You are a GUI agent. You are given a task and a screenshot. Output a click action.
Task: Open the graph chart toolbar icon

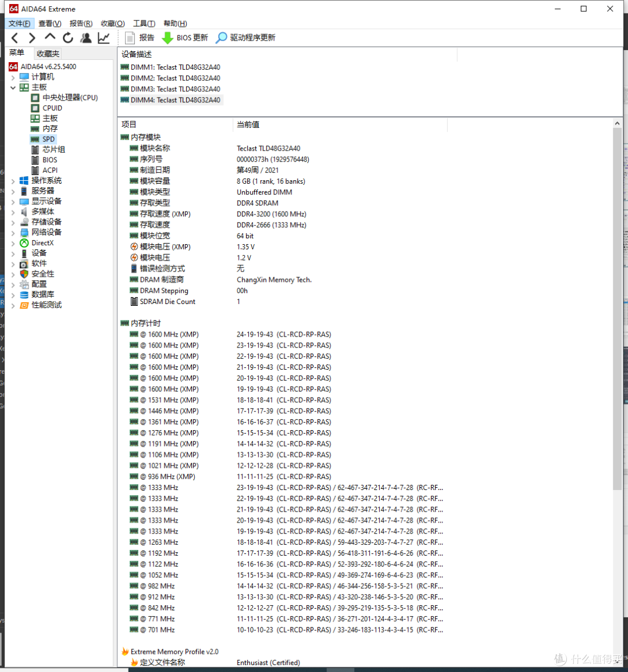[x=104, y=38]
